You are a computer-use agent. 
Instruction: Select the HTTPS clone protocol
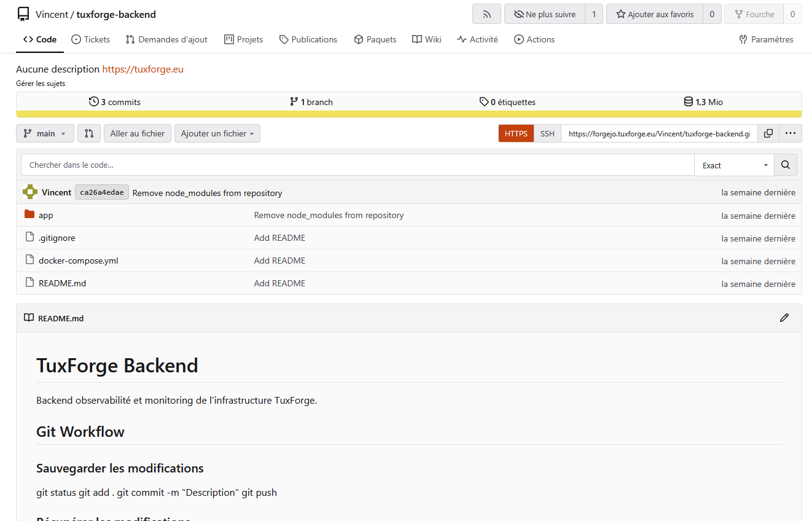[x=516, y=133]
